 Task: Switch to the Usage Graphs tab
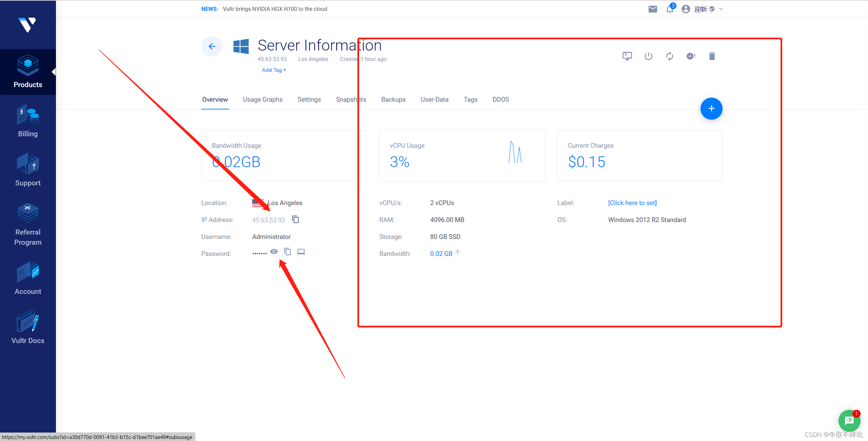tap(263, 100)
